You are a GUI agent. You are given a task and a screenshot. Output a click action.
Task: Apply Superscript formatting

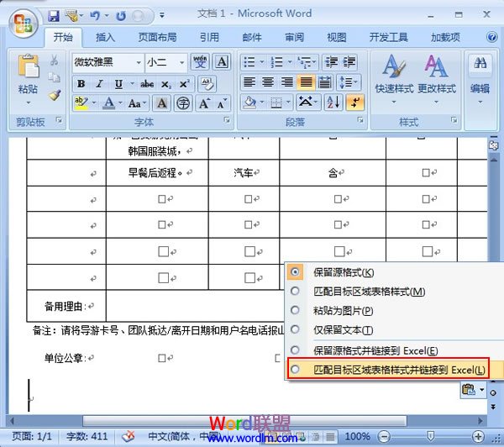coord(185,84)
